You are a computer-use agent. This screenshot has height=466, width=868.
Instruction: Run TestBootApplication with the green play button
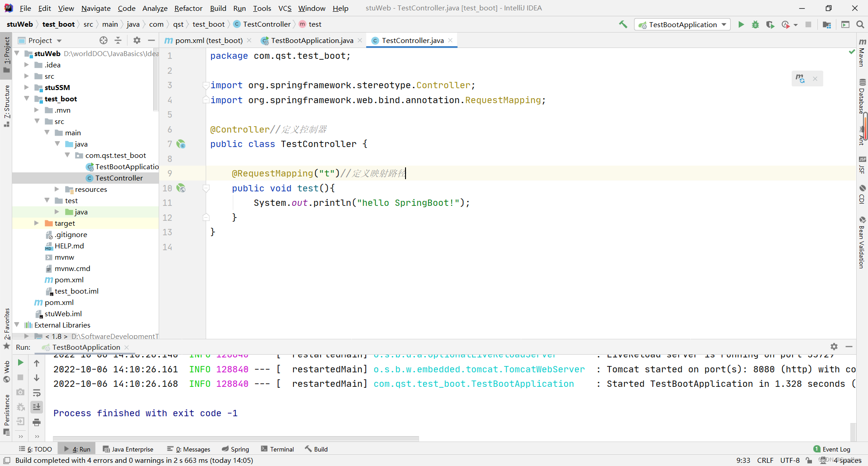(741, 24)
